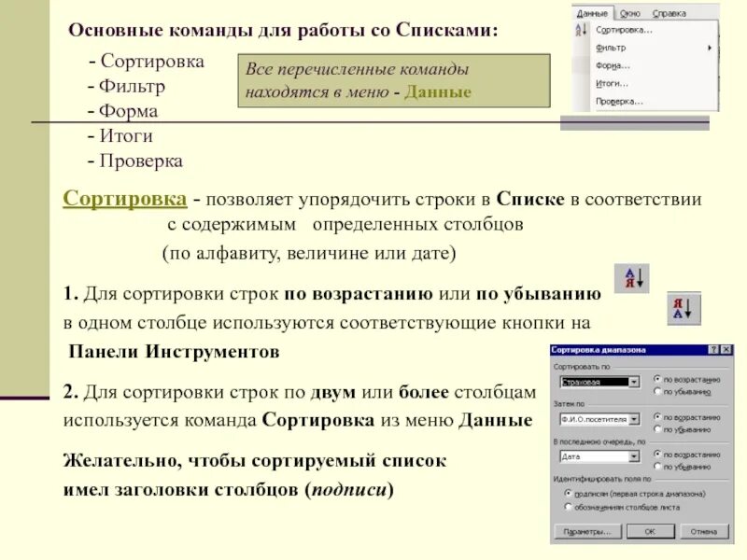
Task: Select по возрастанию under Сортировать по
Action: click(x=657, y=379)
